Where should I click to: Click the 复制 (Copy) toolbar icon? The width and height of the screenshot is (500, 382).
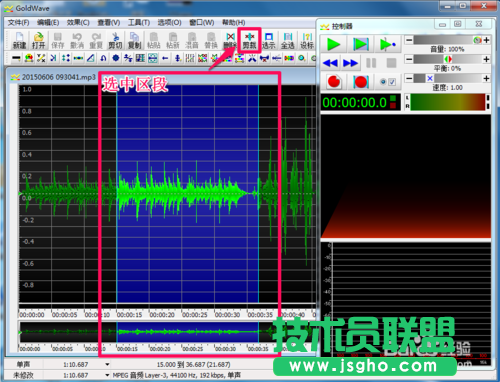[135, 41]
